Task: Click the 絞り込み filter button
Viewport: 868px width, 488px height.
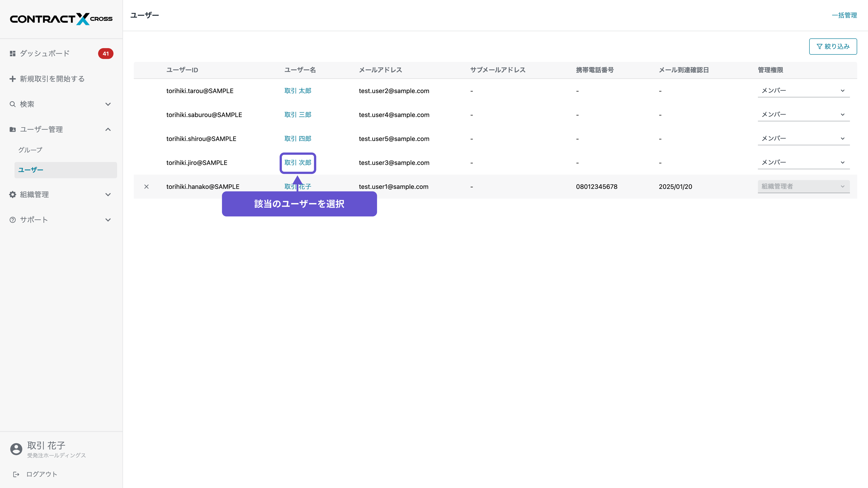Action: [x=833, y=47]
